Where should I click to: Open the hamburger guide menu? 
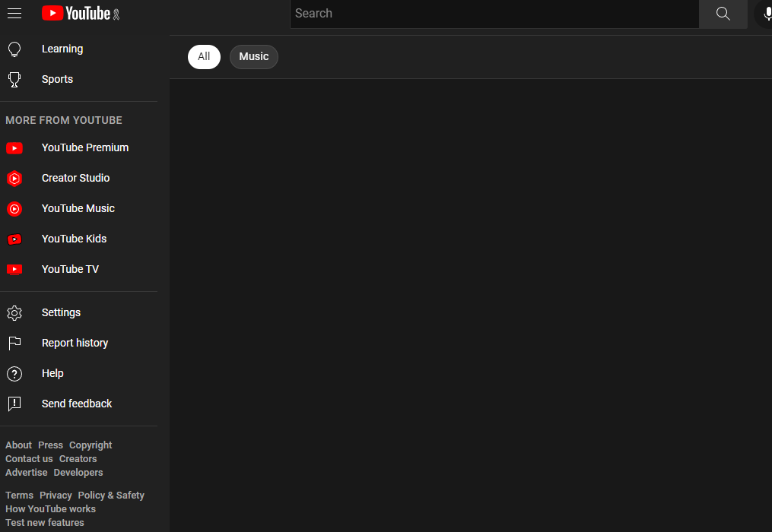pyautogui.click(x=14, y=13)
